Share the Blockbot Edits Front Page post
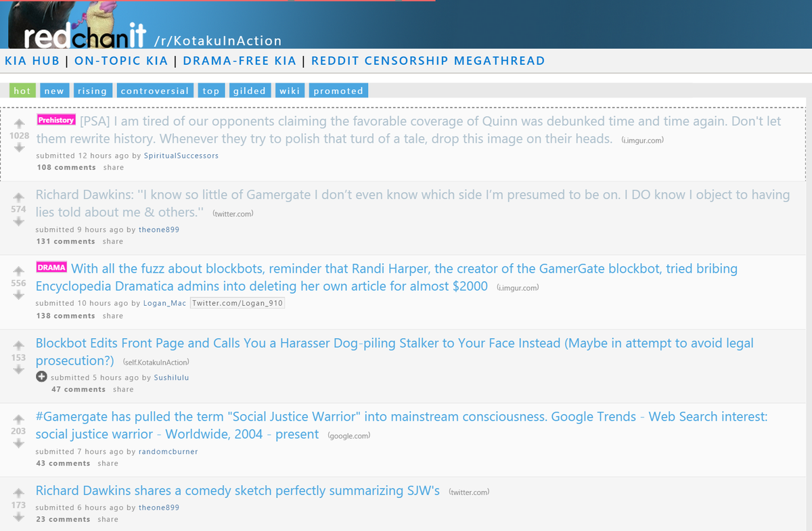Screen dimensions: 812x531 coord(124,390)
